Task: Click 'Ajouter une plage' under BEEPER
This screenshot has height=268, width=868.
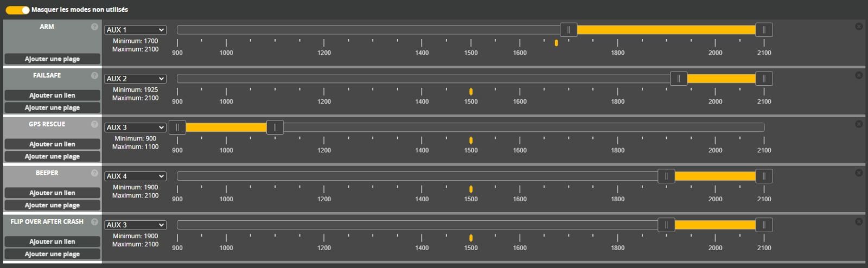Action: click(x=52, y=205)
